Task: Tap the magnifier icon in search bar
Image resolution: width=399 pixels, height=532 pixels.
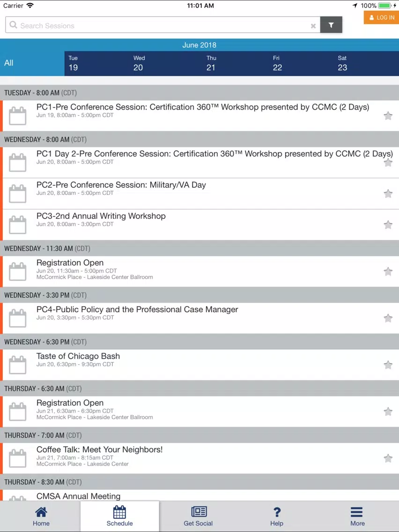Action: coord(13,25)
